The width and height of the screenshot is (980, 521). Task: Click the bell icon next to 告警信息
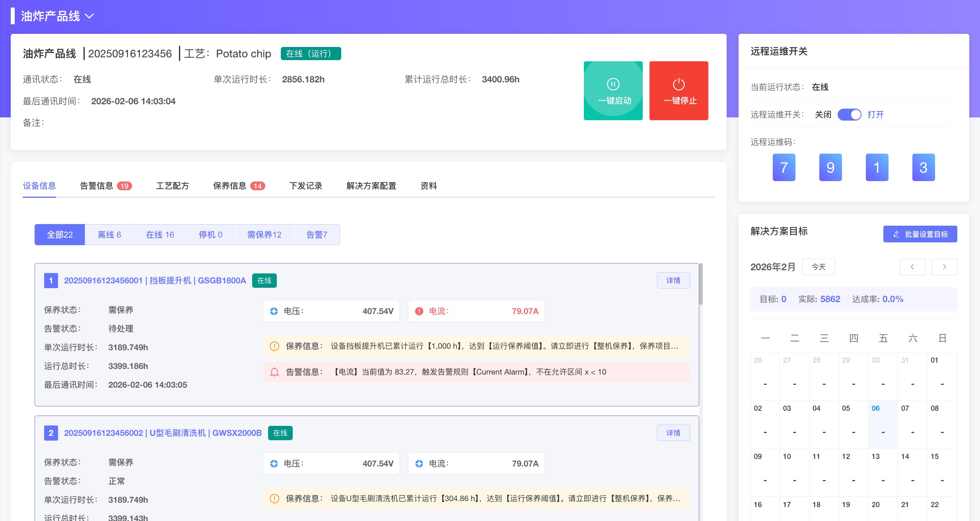coord(274,372)
